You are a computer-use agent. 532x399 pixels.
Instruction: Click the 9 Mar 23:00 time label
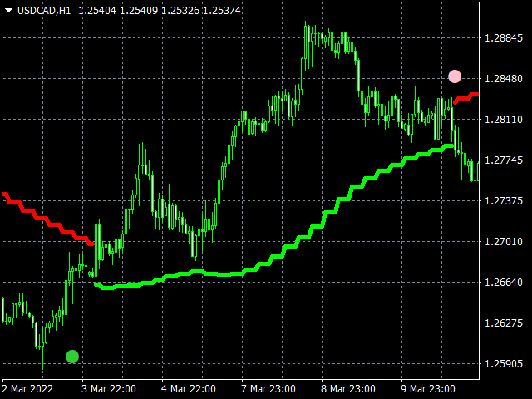[427, 388]
